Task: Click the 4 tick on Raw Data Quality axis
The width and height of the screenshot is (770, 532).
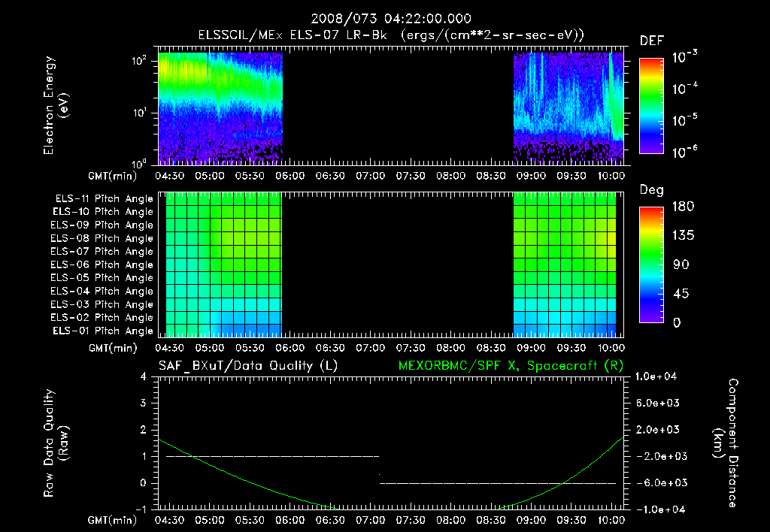Action: coord(144,376)
